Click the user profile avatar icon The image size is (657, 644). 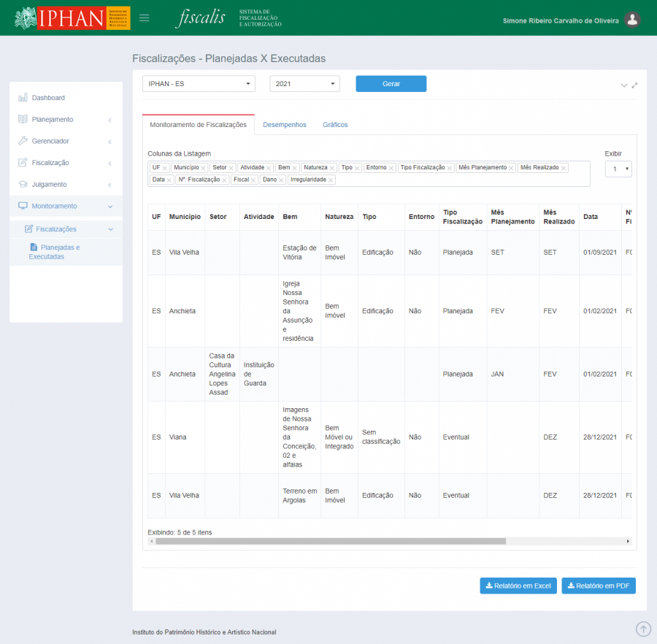(633, 20)
